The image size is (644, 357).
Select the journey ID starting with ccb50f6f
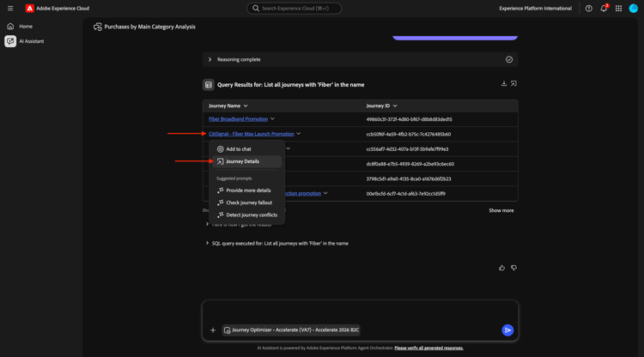[x=409, y=134]
